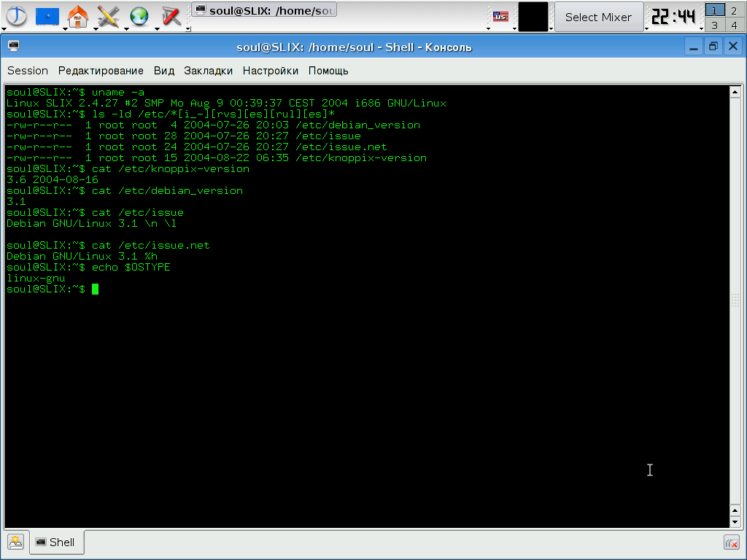Click the terminal icon in the Shell tab
This screenshot has height=560, width=747.
(x=41, y=542)
